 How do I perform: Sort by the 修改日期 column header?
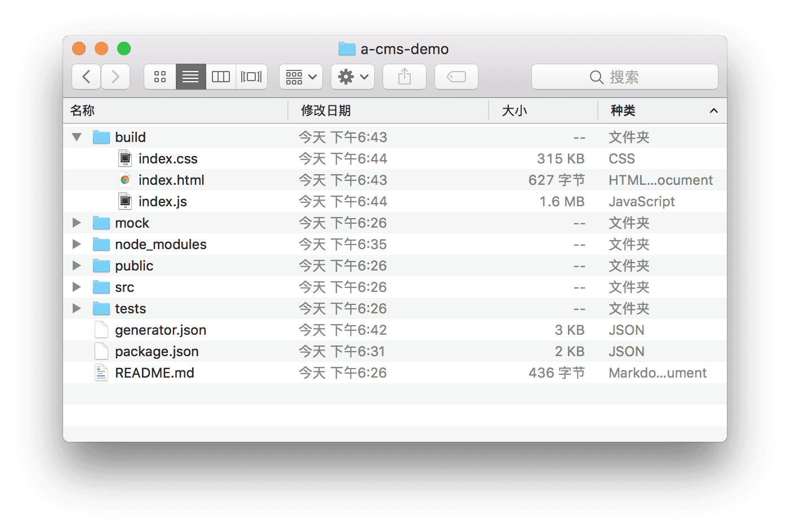(326, 110)
